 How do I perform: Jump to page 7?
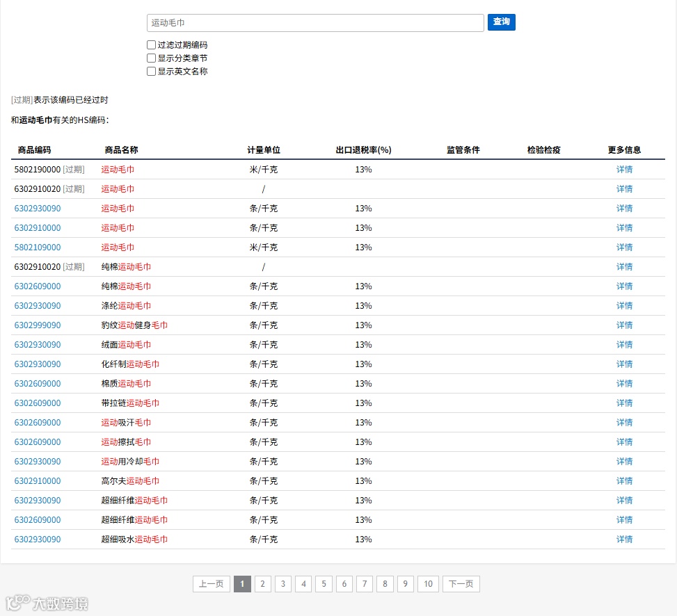(x=365, y=584)
